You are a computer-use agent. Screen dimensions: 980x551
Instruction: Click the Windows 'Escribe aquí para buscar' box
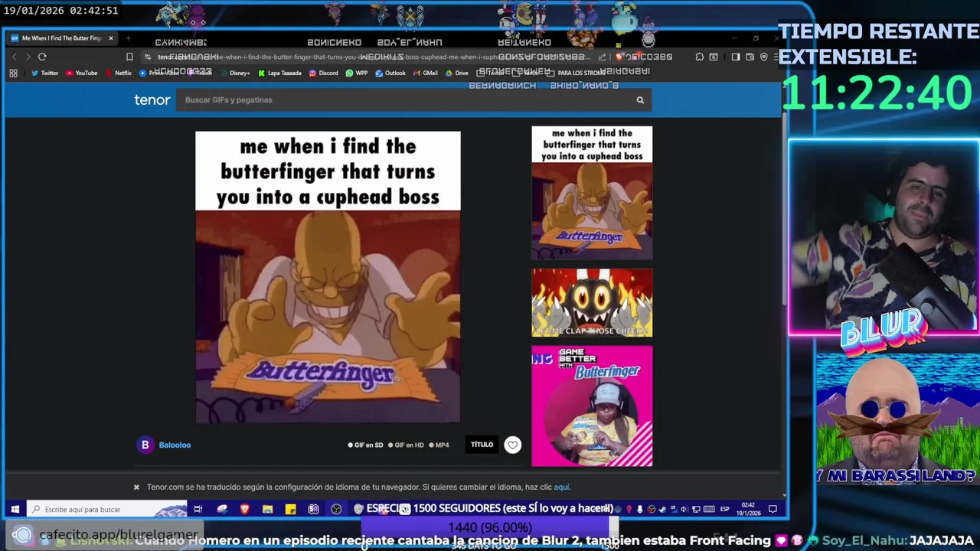click(107, 509)
